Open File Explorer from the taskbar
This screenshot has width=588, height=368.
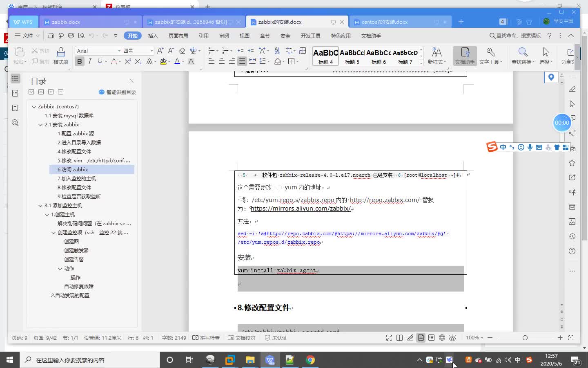coord(250,360)
